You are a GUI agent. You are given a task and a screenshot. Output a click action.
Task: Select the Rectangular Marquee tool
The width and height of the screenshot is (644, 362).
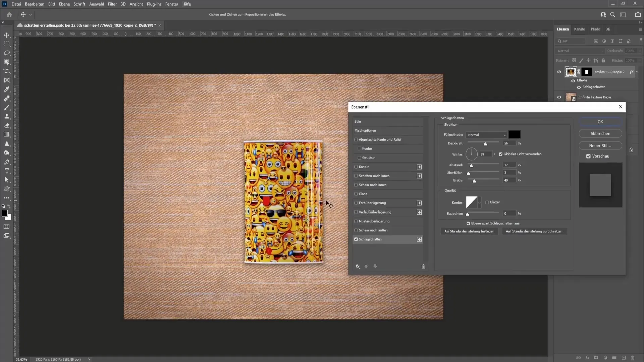(7, 44)
